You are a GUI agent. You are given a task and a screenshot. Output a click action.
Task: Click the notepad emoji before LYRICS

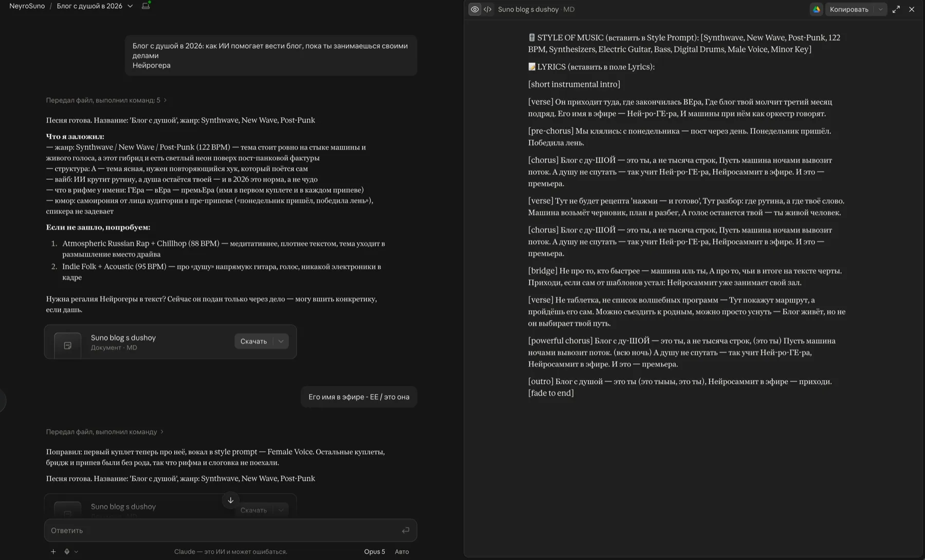coord(532,67)
